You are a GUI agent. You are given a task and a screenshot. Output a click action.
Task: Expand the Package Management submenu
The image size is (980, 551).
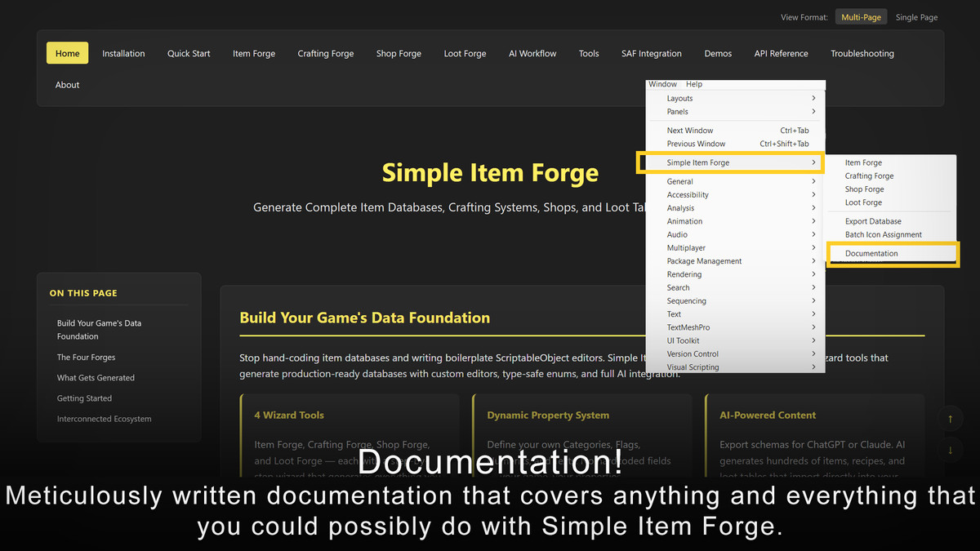pyautogui.click(x=704, y=260)
